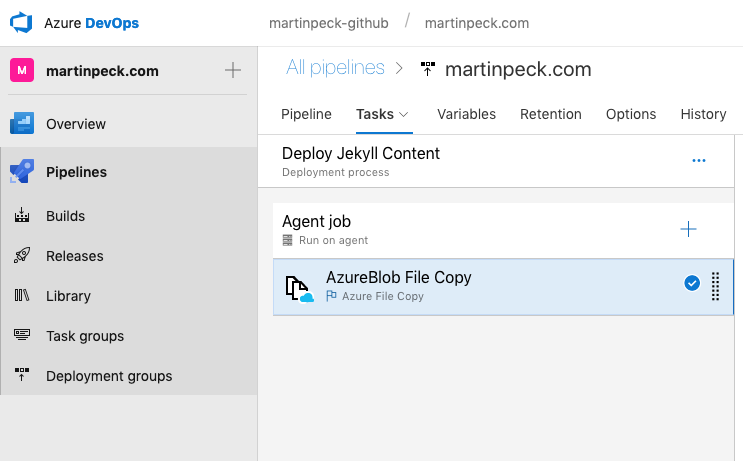This screenshot has height=461, width=743.
Task: Open the Options tab
Action: point(631,114)
